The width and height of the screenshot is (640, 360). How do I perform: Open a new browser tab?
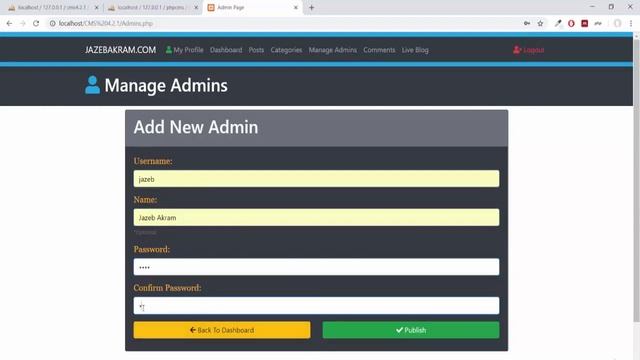[311, 7]
